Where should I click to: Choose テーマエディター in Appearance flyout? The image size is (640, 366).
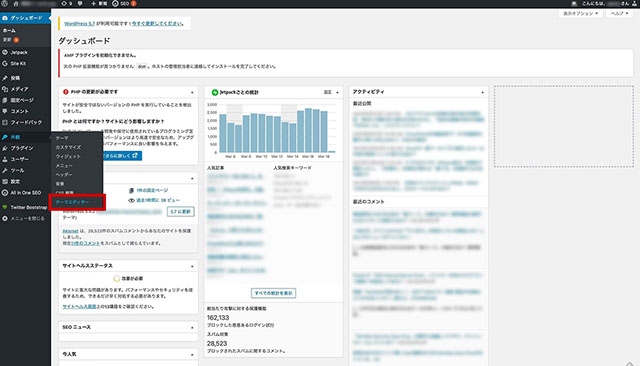[x=72, y=202]
